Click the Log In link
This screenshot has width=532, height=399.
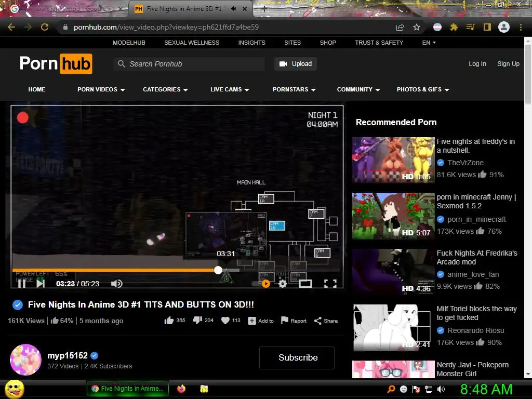477,64
